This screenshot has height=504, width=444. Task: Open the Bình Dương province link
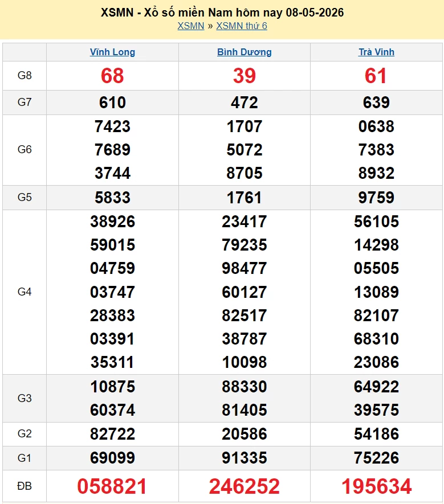pos(244,52)
